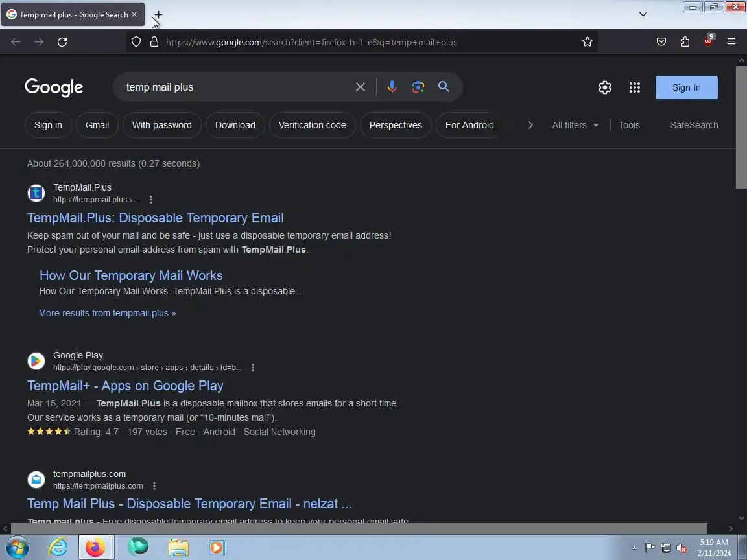Image resolution: width=747 pixels, height=560 pixels.
Task: Click the horizontal scrollbar thumb
Action: [359, 528]
